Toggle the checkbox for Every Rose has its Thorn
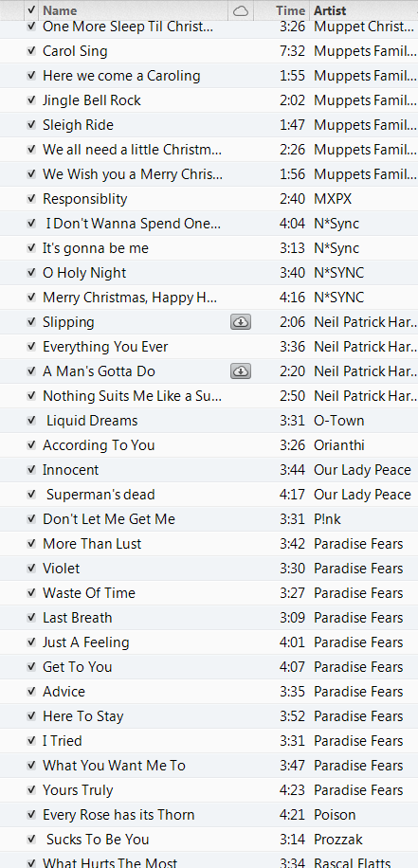Viewport: 418px width, 868px height. (31, 815)
